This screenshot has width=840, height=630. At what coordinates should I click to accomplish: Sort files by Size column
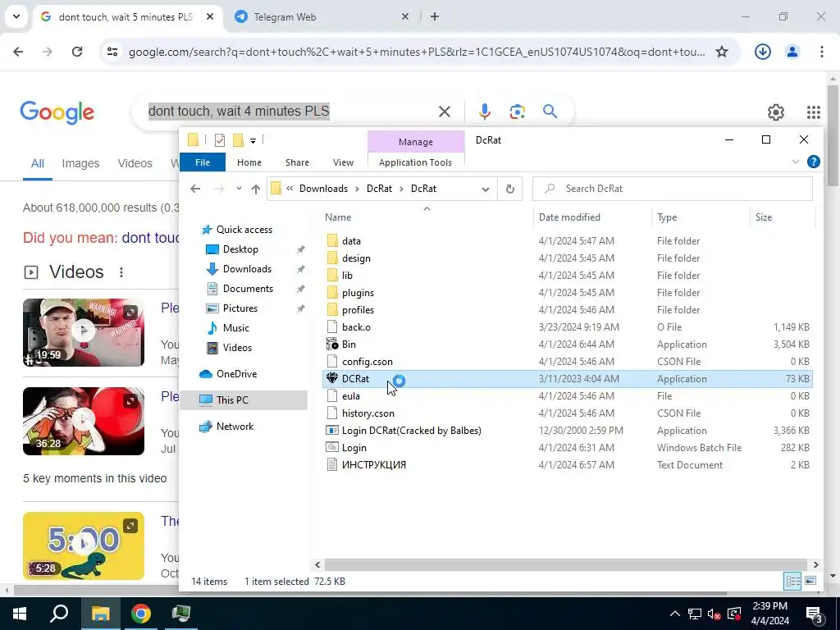tap(764, 217)
